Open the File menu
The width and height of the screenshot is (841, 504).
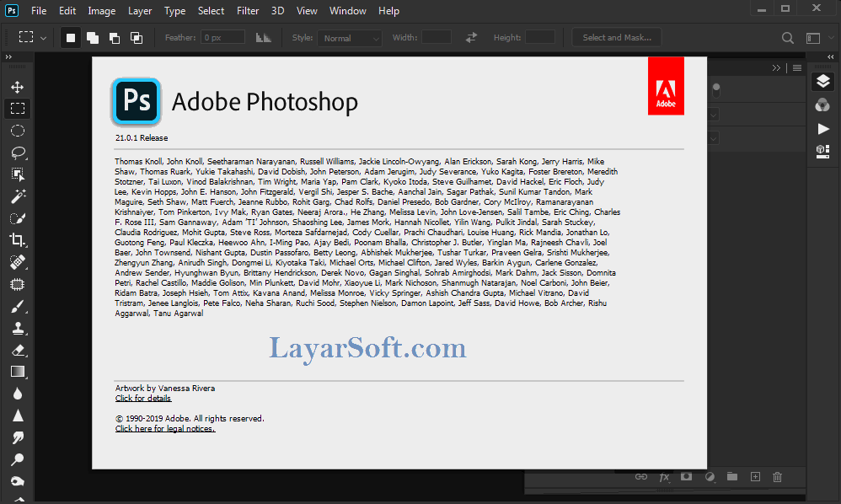pos(39,11)
